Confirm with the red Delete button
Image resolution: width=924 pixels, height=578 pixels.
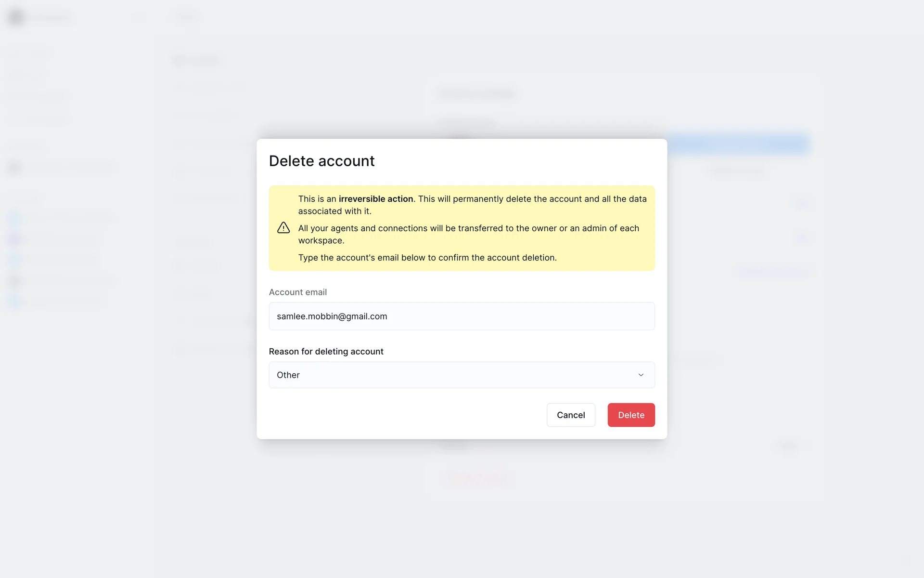630,415
